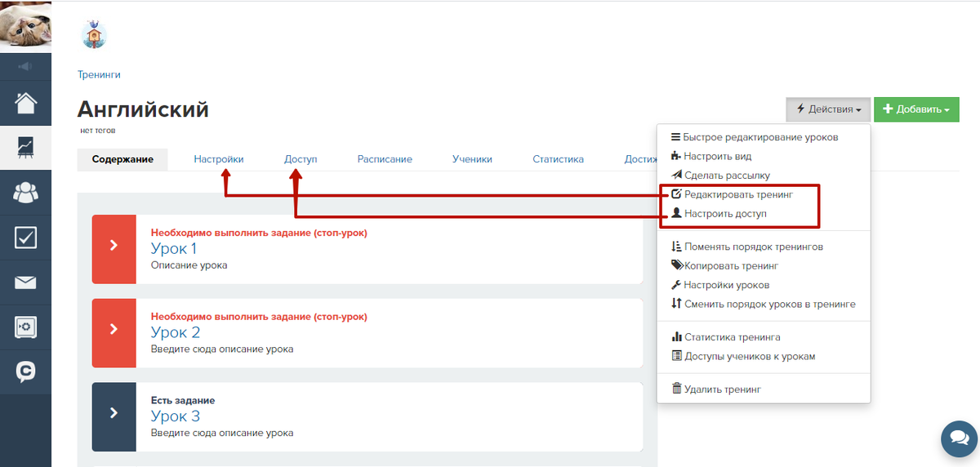This screenshot has width=980, height=467.
Task: Expand the red arrow on Урок 1
Action: (114, 244)
